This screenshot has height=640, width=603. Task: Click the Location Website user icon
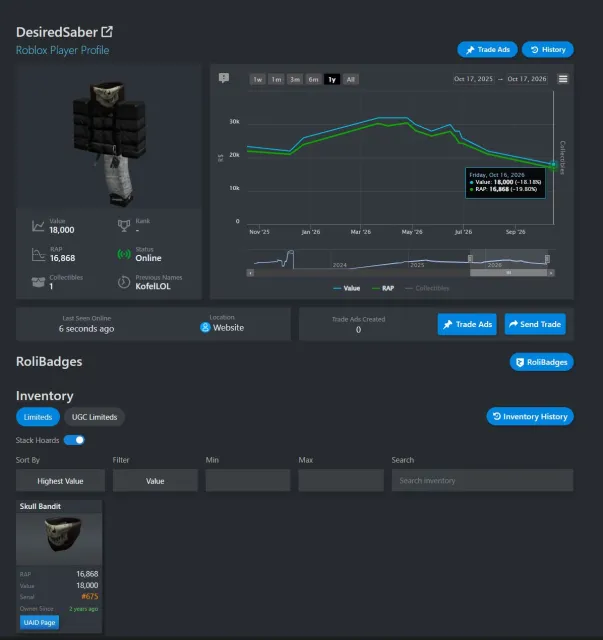tap(205, 327)
